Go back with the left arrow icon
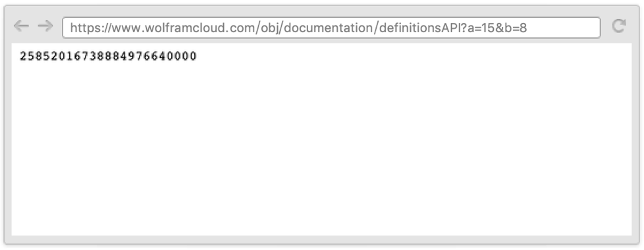Screen dimensions: 644x250 click(21, 26)
